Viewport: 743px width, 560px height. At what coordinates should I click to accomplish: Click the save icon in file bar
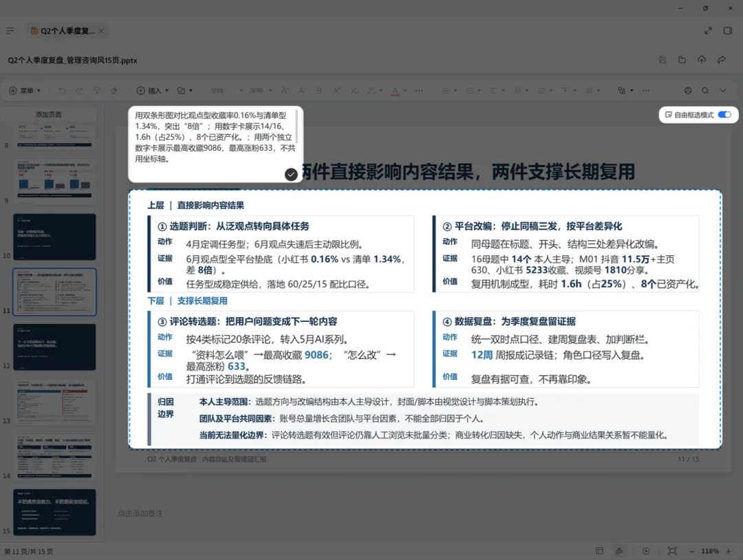point(663,60)
